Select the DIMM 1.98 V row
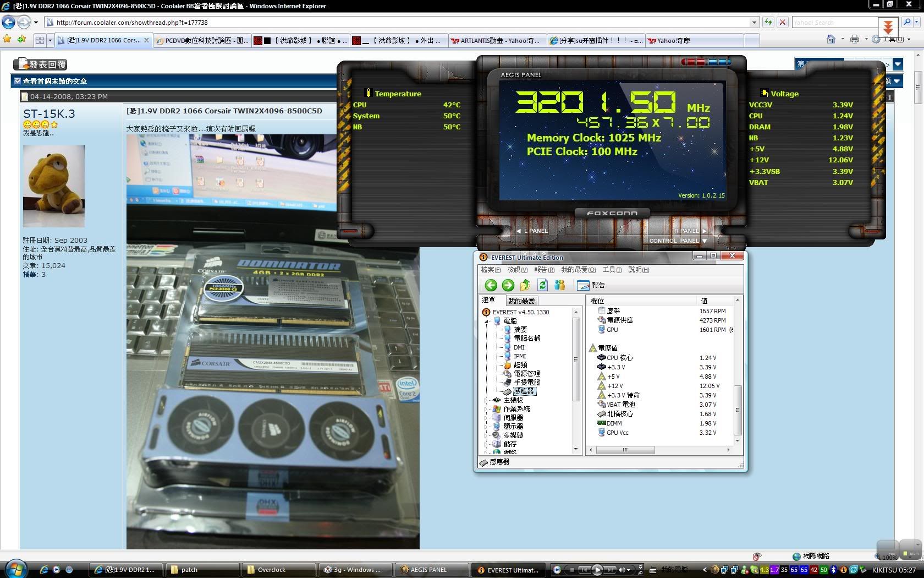This screenshot has width=924, height=578. click(x=657, y=423)
